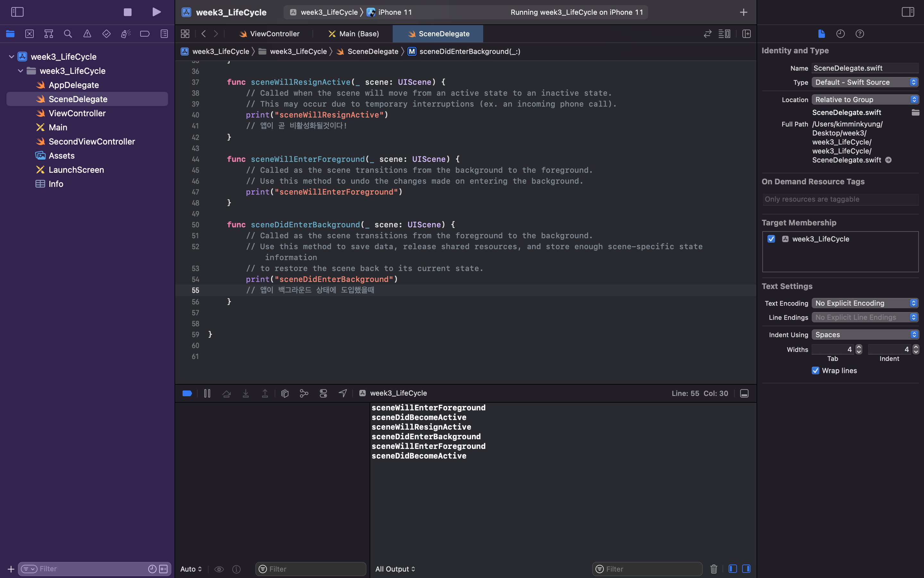The height and width of the screenshot is (578, 924).
Task: Click the Indent width stepper
Action: tap(916, 349)
